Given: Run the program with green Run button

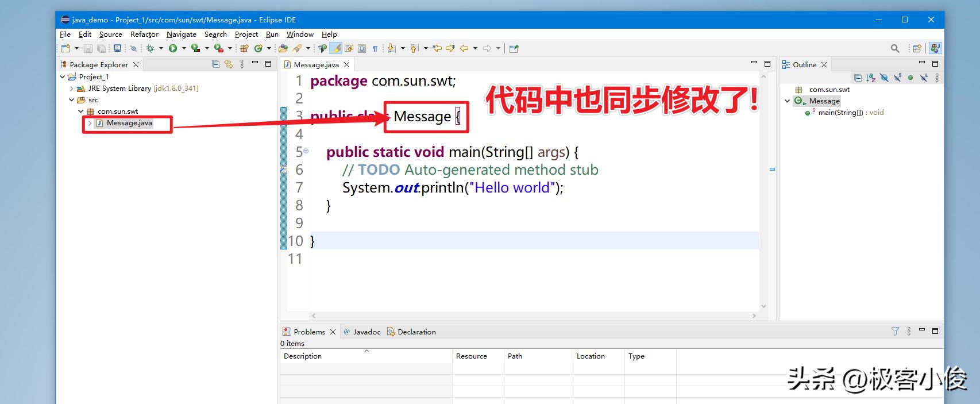Looking at the screenshot, I should 173,48.
